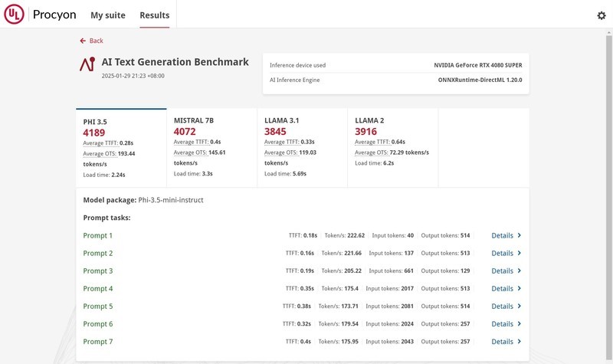Image resolution: width=613 pixels, height=364 pixels.
Task: Click the Prompt 1 title
Action: click(97, 236)
